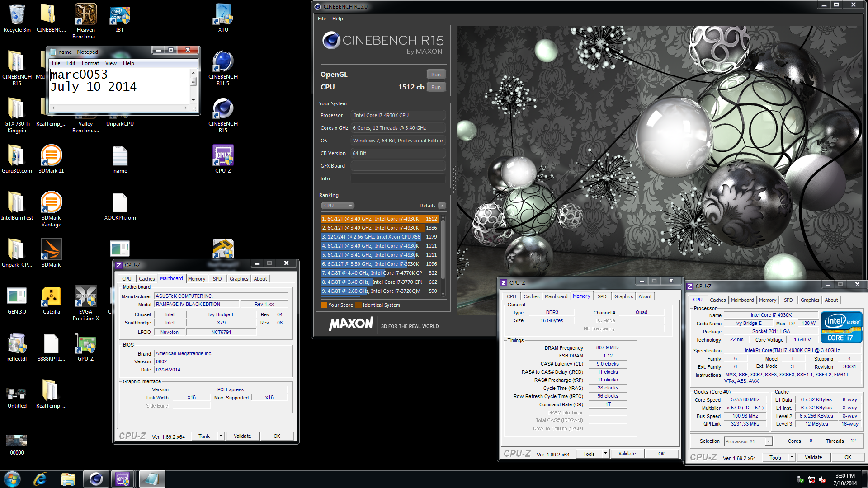Select the i7-4770K ranking row
This screenshot has height=488, width=868.
tap(380, 273)
